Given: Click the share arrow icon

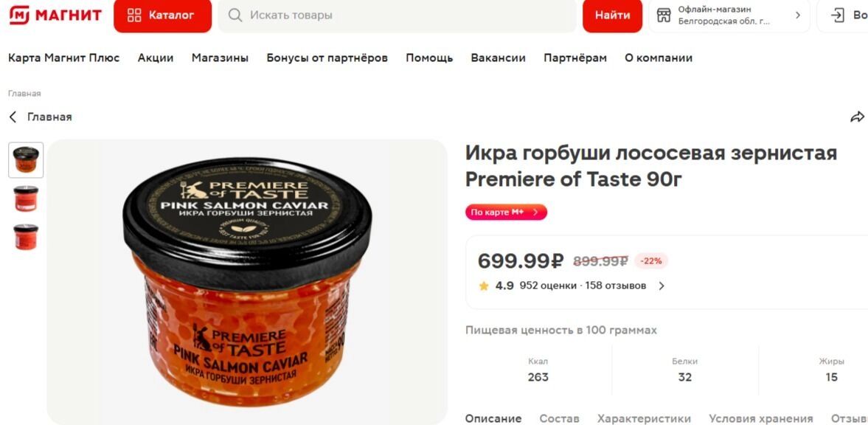Looking at the screenshot, I should point(857,117).
